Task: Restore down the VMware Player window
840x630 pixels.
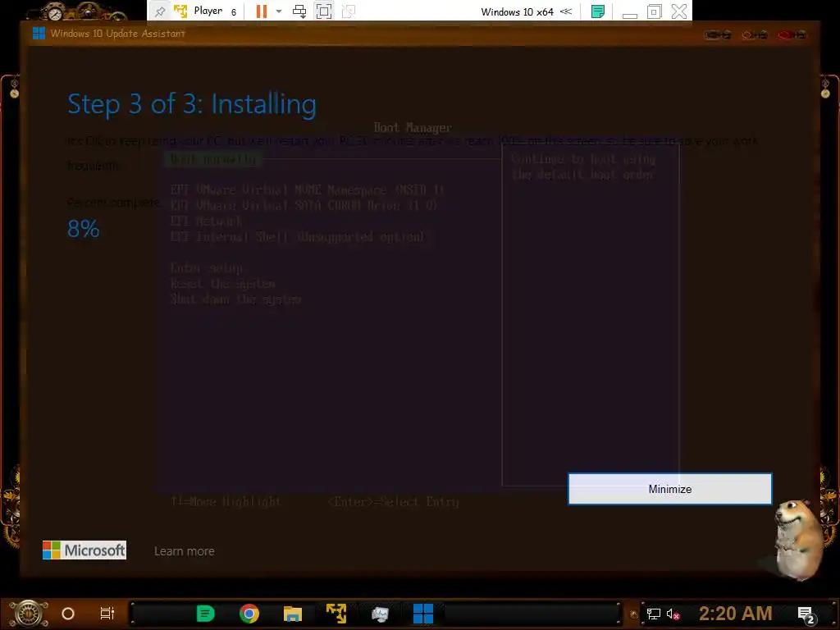Action: coord(654,11)
